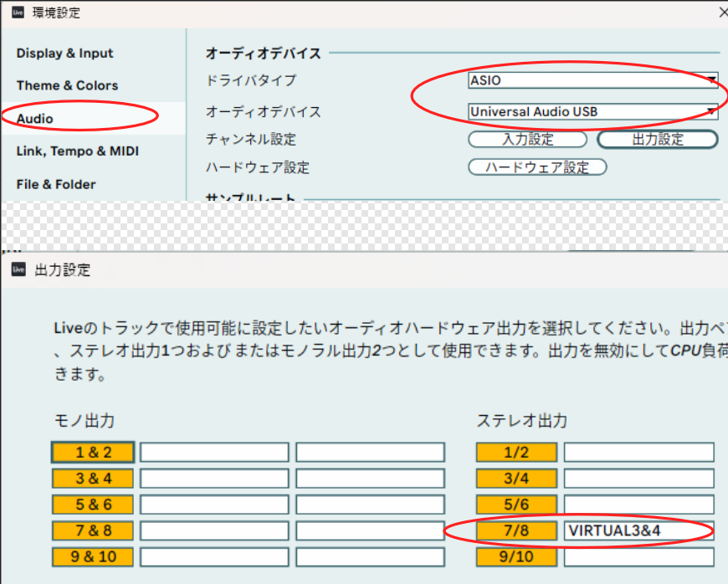Image resolution: width=728 pixels, height=584 pixels.
Task: Disable stereo output 9/10
Action: [x=516, y=556]
